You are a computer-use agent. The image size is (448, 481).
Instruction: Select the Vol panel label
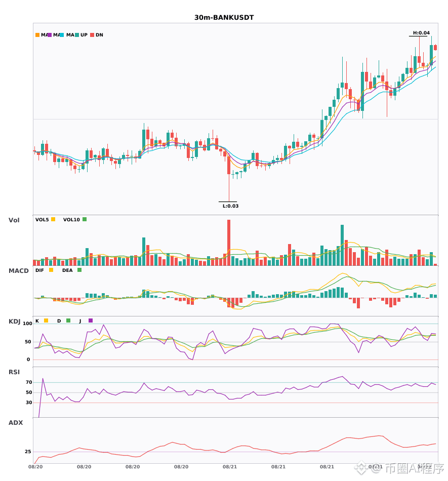coord(14,220)
